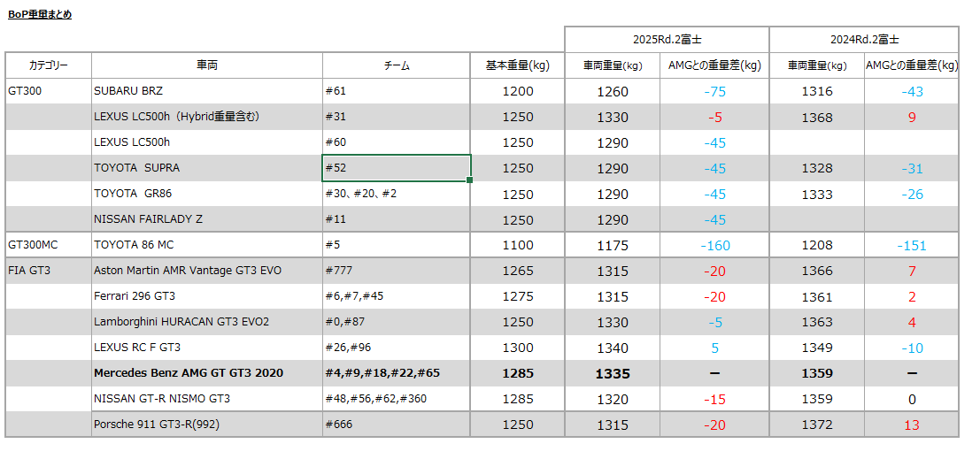Screen dimensions: 980x459
Task: Select the FIA GT3 category cell
Action: (x=48, y=271)
